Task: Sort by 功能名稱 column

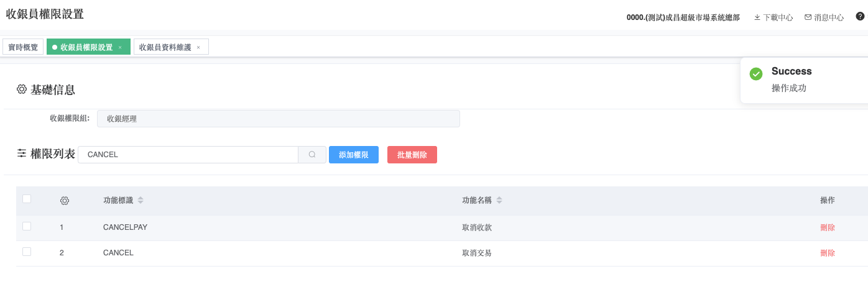Action: pyautogui.click(x=499, y=200)
